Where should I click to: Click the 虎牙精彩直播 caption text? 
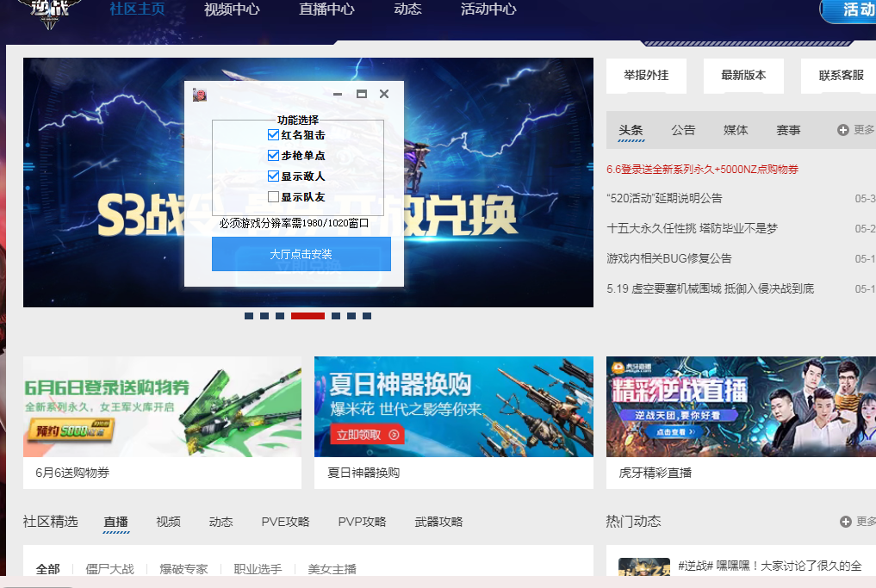click(655, 473)
